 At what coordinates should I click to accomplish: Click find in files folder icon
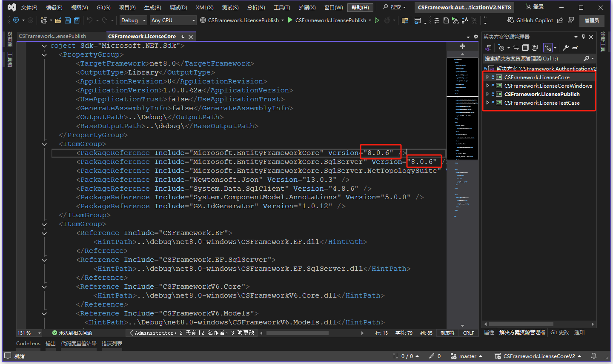click(x=405, y=20)
